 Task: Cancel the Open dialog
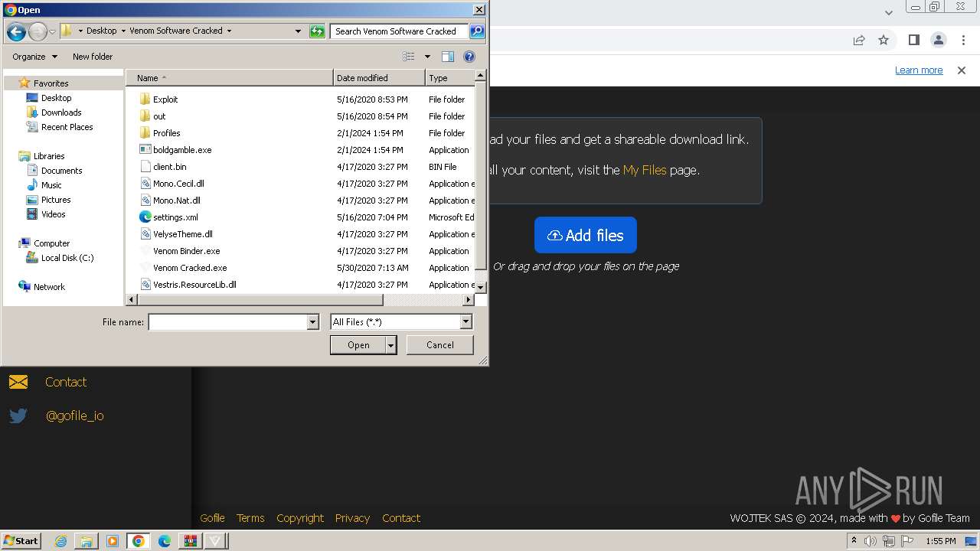pyautogui.click(x=439, y=345)
